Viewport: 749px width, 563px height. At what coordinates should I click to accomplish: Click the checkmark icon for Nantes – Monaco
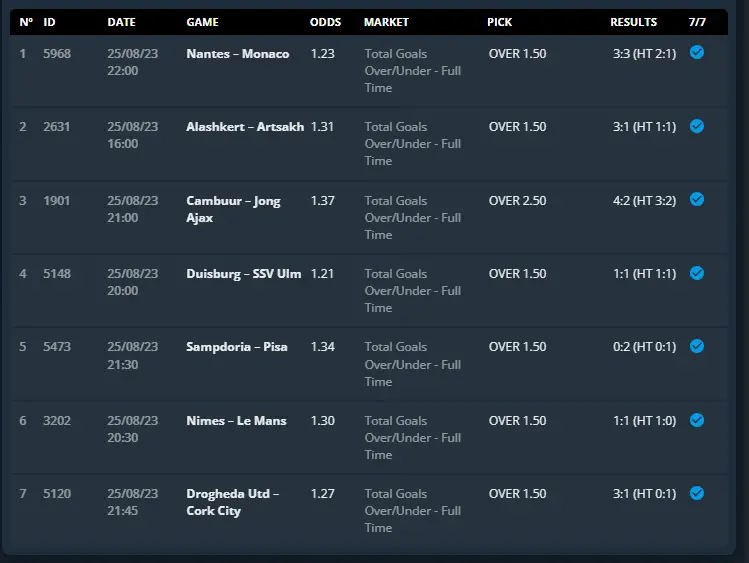point(696,52)
